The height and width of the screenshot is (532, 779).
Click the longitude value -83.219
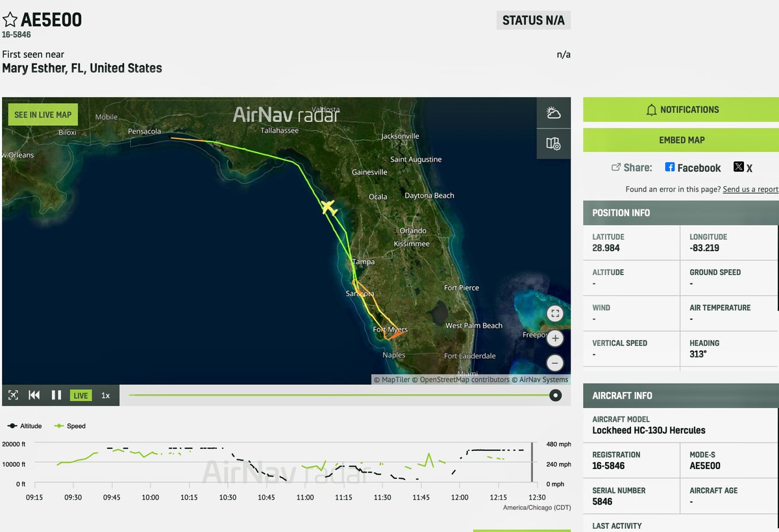pyautogui.click(x=704, y=248)
